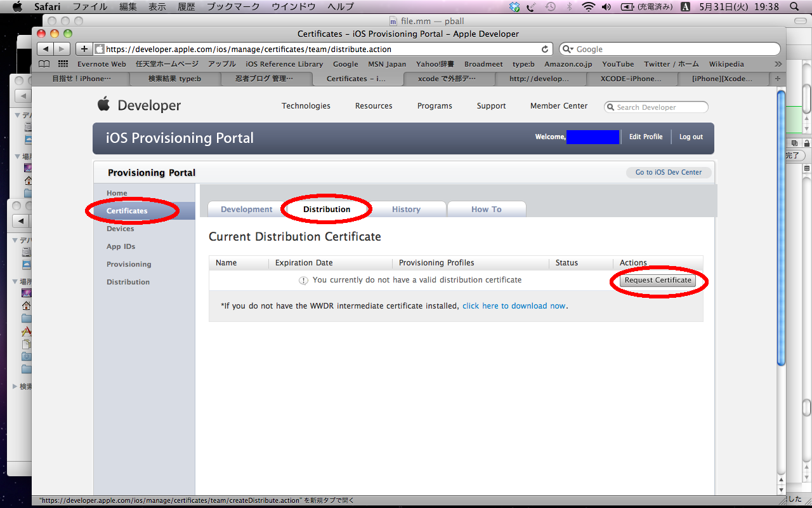Open the How To tab
Viewport: 812px width, 508px height.
pyautogui.click(x=487, y=210)
